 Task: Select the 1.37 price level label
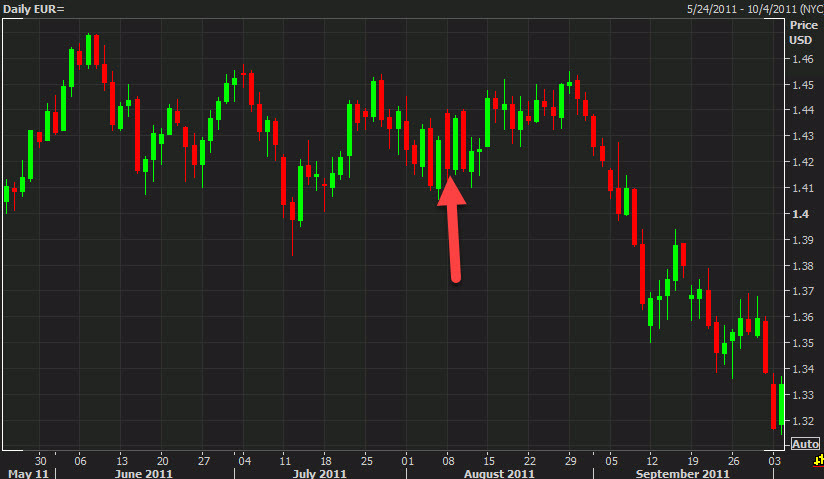coord(803,291)
